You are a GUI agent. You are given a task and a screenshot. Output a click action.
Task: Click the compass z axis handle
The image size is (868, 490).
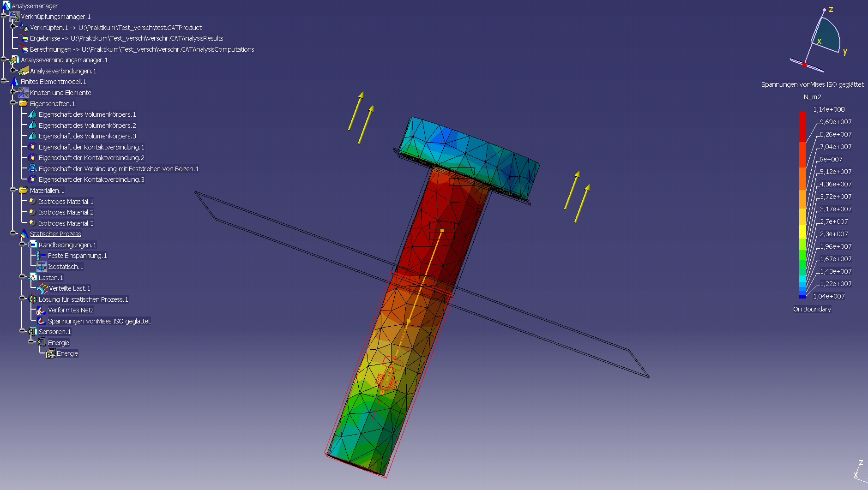[x=824, y=10]
